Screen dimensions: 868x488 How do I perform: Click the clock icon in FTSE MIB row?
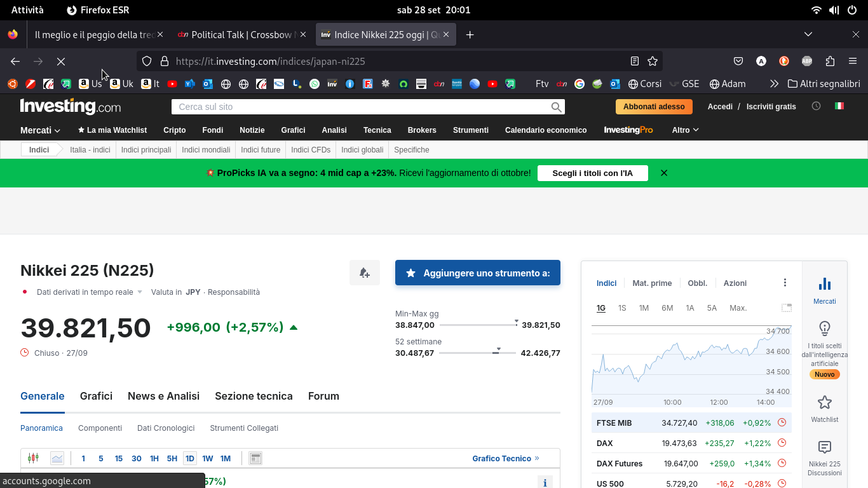[x=782, y=423]
